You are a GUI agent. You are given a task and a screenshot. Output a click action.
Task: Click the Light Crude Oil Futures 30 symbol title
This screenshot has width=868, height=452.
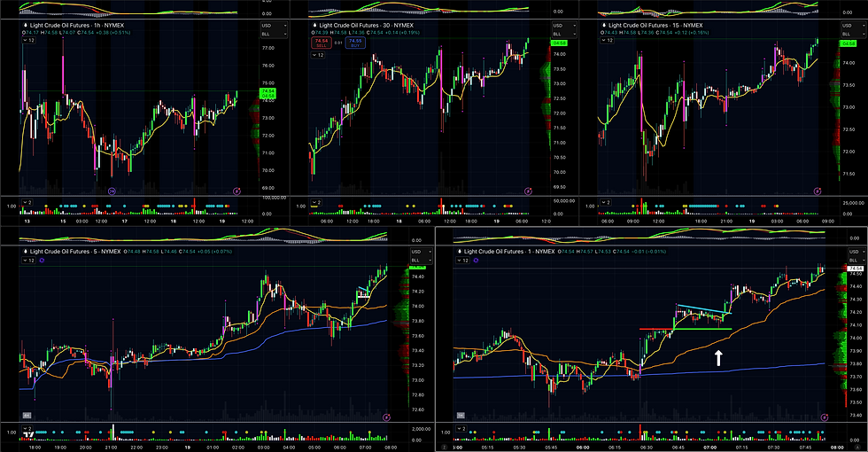367,26
